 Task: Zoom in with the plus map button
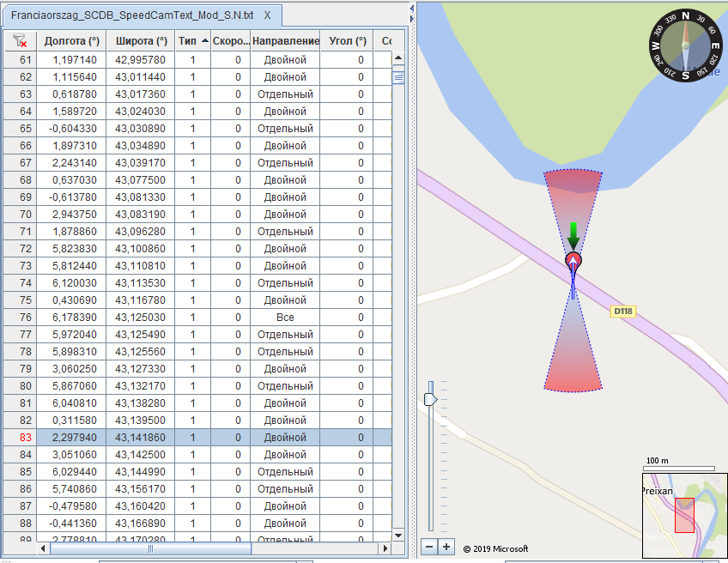pos(446,547)
